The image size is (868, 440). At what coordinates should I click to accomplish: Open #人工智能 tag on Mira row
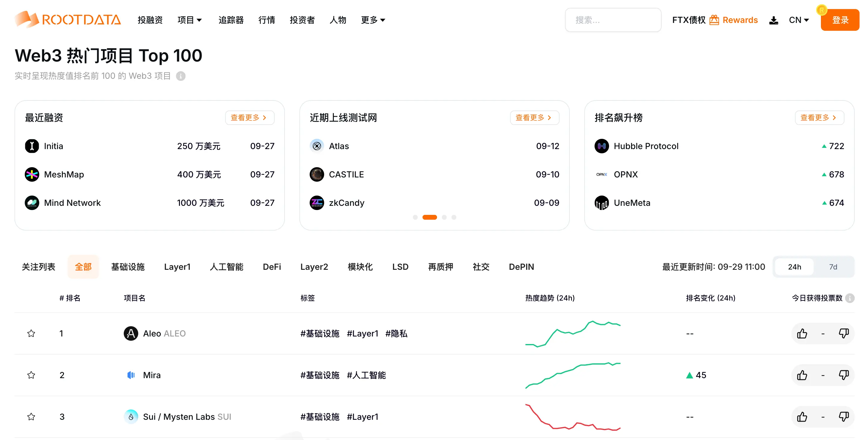tap(366, 375)
